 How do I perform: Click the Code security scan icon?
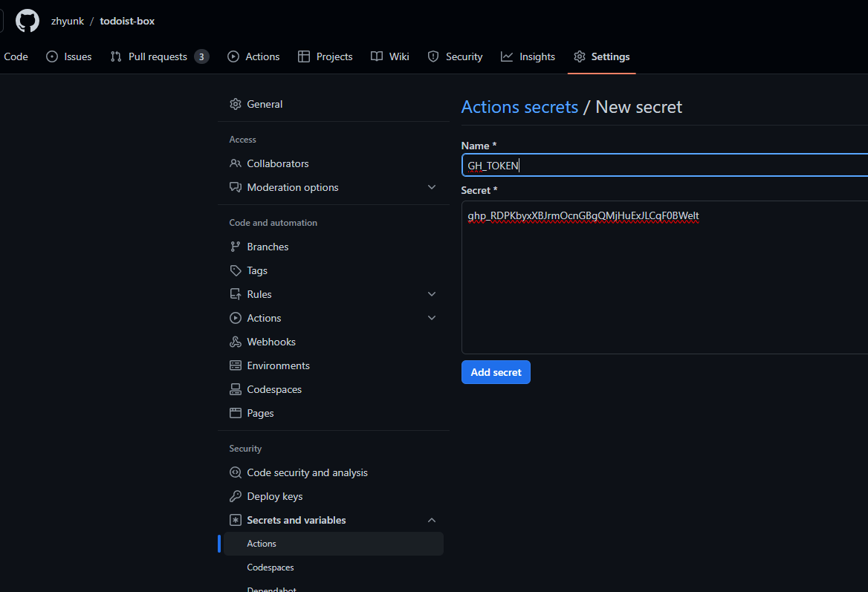click(x=236, y=472)
